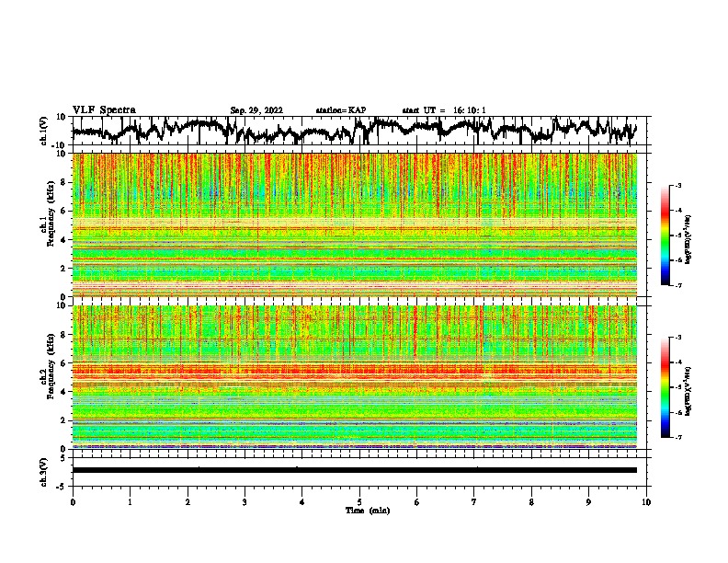The width and height of the screenshot is (728, 563).
Task: Click the 'ch.3(V)' axis label
Action: 44,472
